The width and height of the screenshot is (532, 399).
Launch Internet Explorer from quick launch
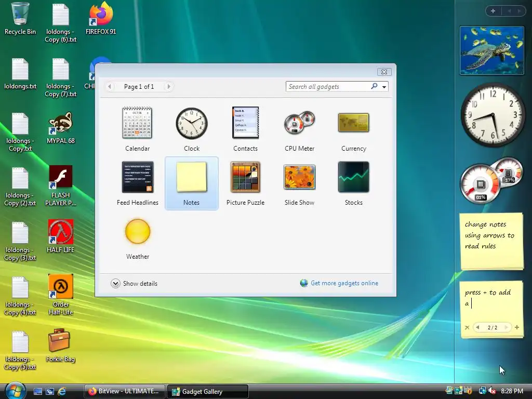62,392
